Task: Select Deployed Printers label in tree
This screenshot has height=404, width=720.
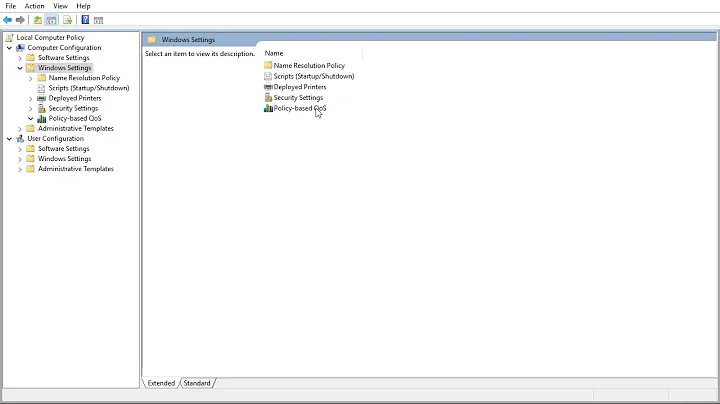Action: click(75, 98)
